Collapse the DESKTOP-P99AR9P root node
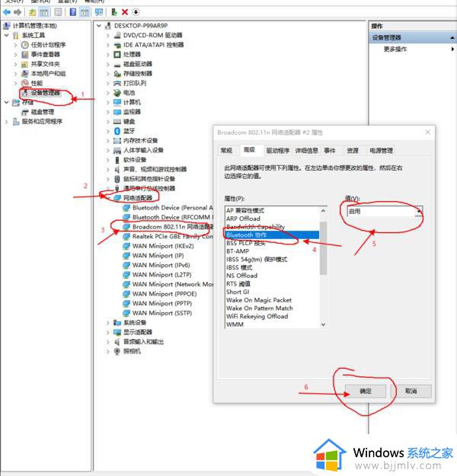This screenshot has height=476, width=457. pyautogui.click(x=99, y=26)
